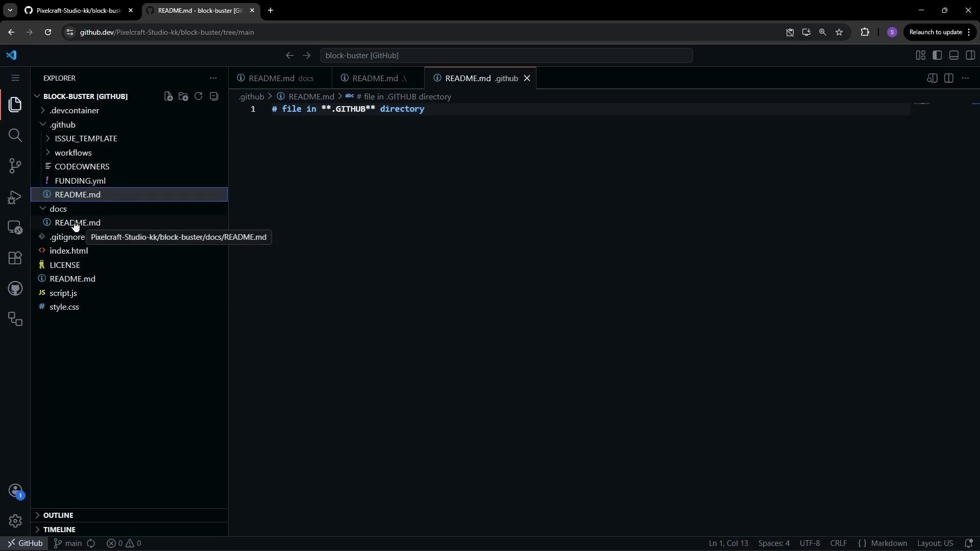Close the README.md .github tab
The width and height of the screenshot is (980, 551).
click(x=527, y=78)
